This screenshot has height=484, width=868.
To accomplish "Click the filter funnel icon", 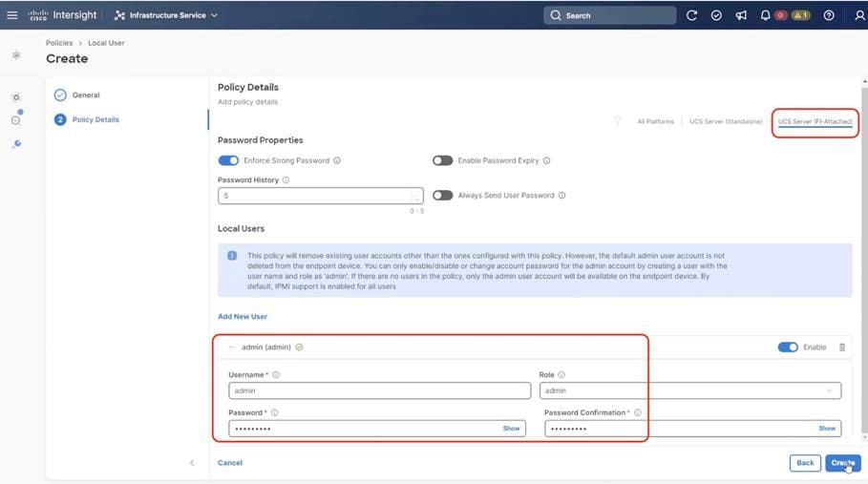I will pos(617,120).
